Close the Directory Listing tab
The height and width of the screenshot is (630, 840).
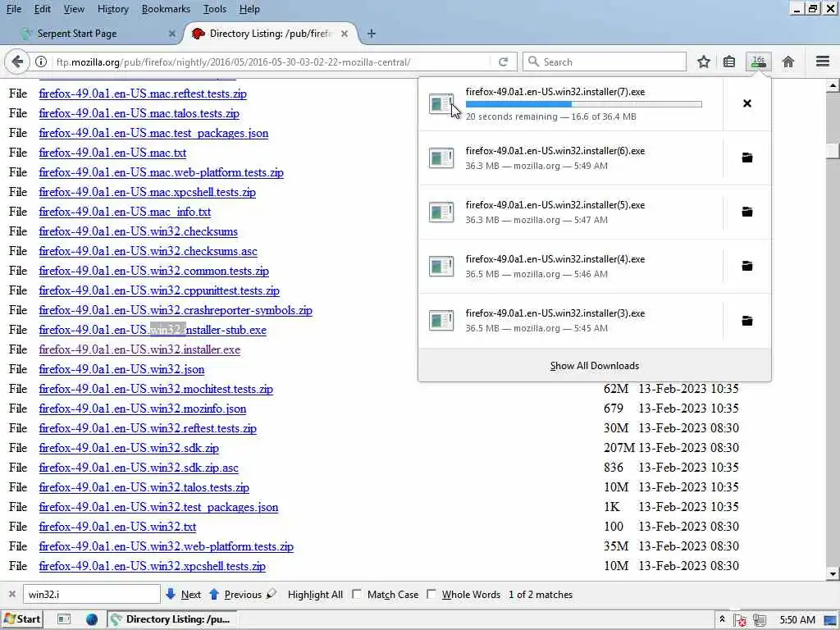[x=345, y=34]
